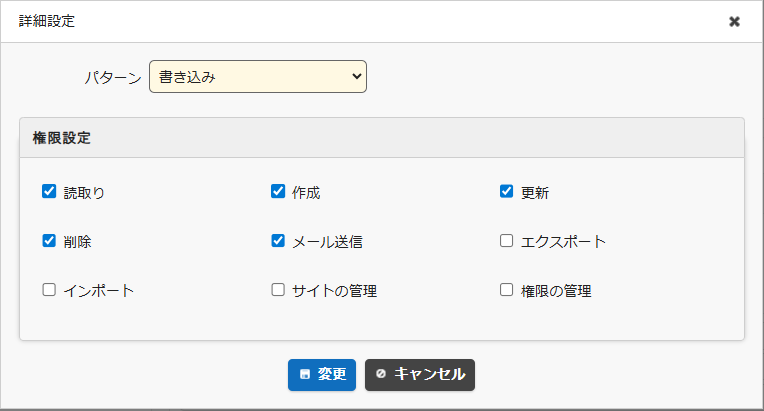
Task: Click the circle-slash icon on キャンセル button
Action: [x=381, y=375]
